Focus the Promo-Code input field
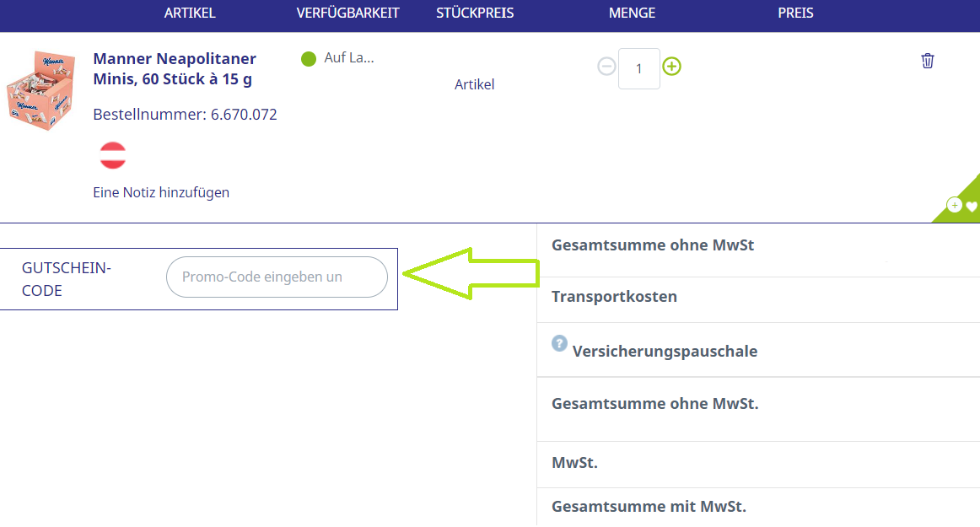980x527 pixels. pos(277,277)
